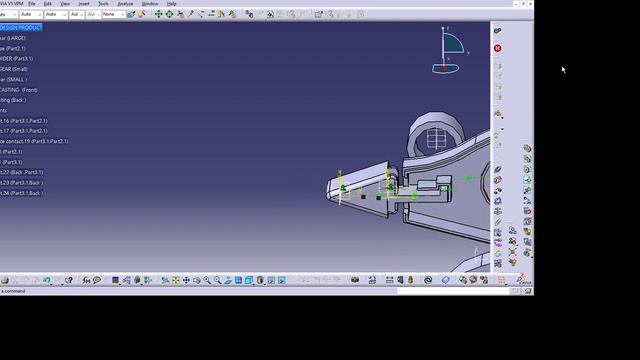640x360 pixels.
Task: Select the Coincidence Constraint icon
Action: 498,170
